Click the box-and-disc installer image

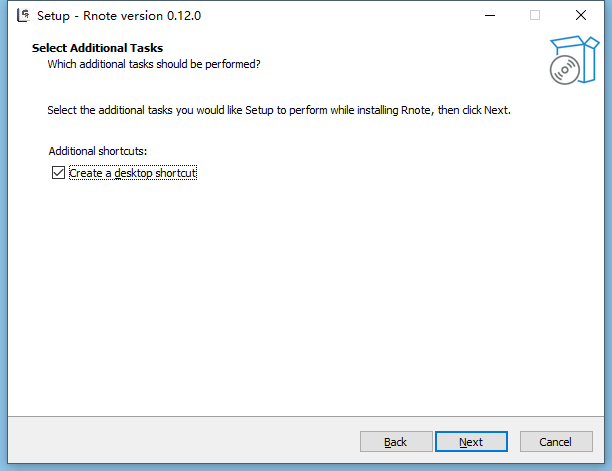coord(572,58)
